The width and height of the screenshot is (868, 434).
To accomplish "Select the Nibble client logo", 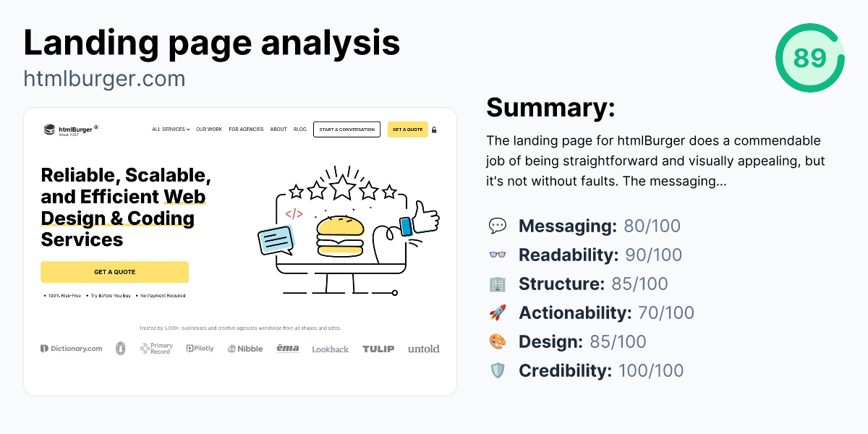I will 245,348.
